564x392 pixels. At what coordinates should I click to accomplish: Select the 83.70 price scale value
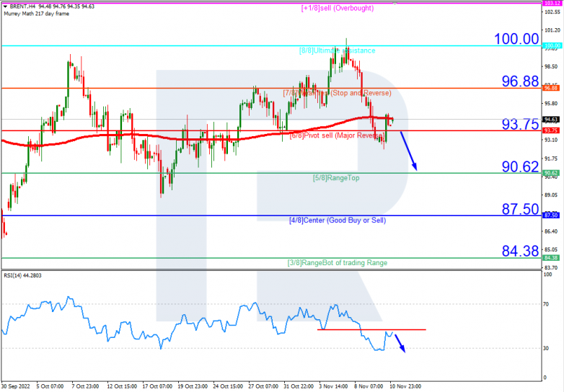pos(552,268)
